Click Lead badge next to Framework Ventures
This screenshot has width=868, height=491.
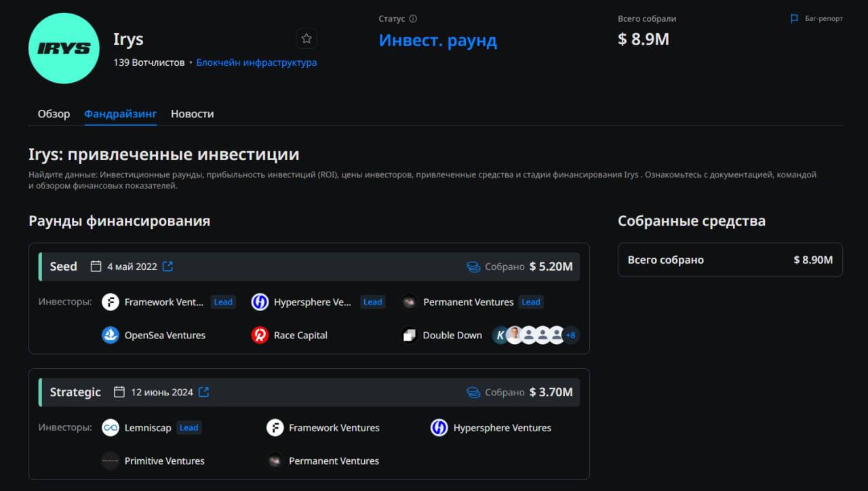223,302
